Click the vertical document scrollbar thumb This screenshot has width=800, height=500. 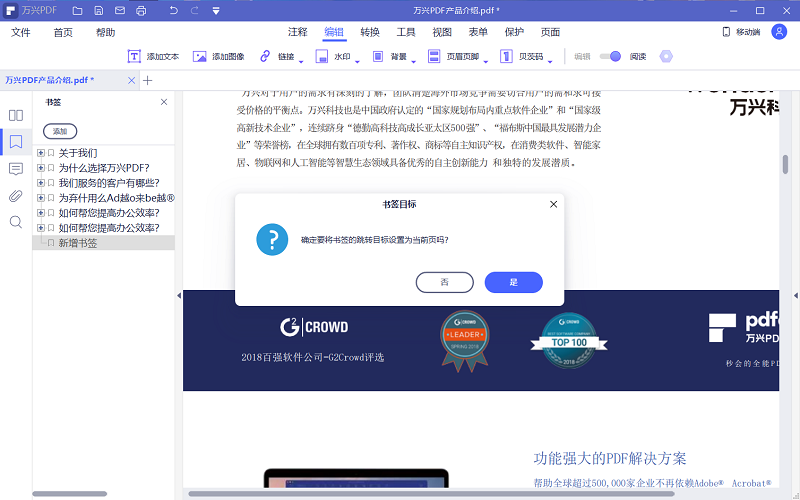click(x=785, y=164)
